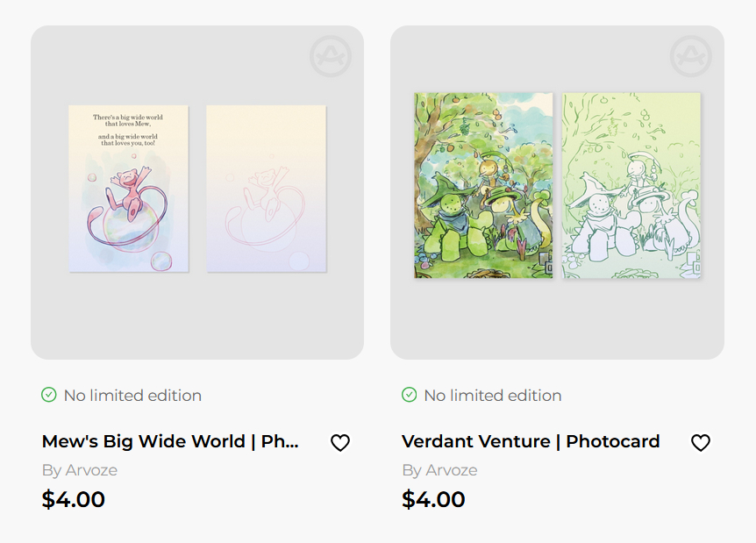Open the Mew's Big Wide World front image
This screenshot has height=543, width=756.
coord(128,189)
